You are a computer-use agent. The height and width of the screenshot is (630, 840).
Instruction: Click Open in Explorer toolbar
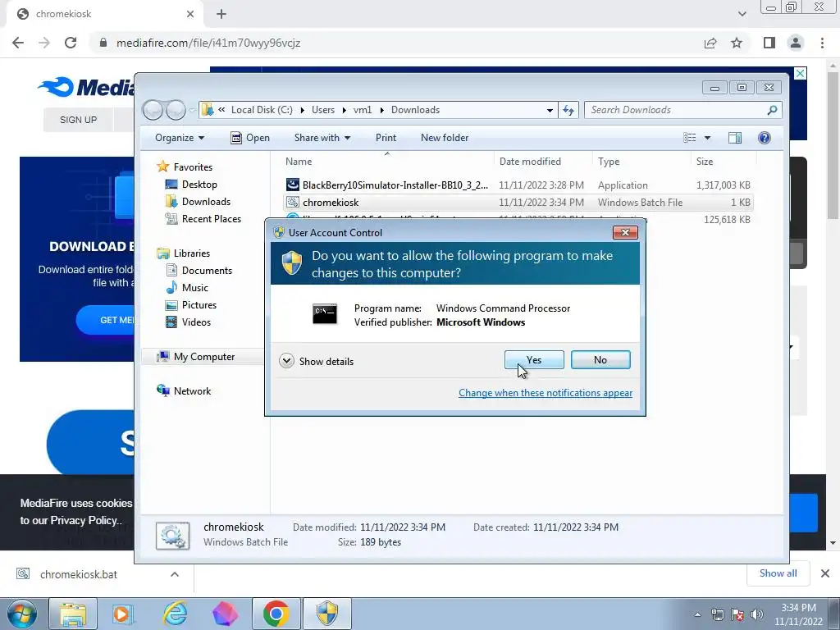click(250, 138)
